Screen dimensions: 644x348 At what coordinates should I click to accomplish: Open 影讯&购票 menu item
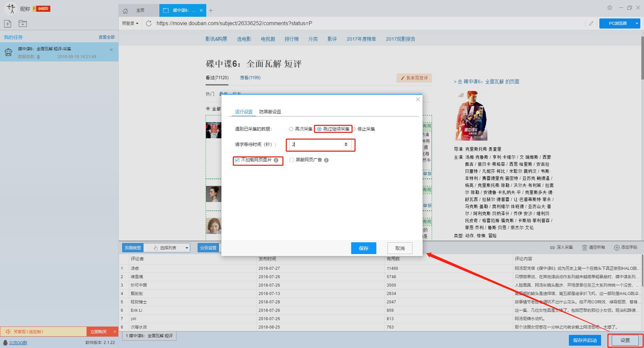216,39
